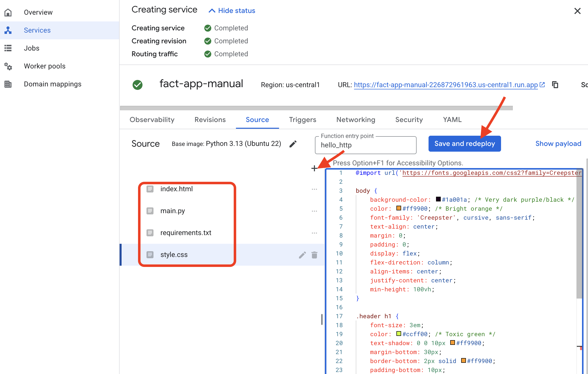The height and width of the screenshot is (374, 588).
Task: Click the Function entry point field
Action: [x=365, y=145]
